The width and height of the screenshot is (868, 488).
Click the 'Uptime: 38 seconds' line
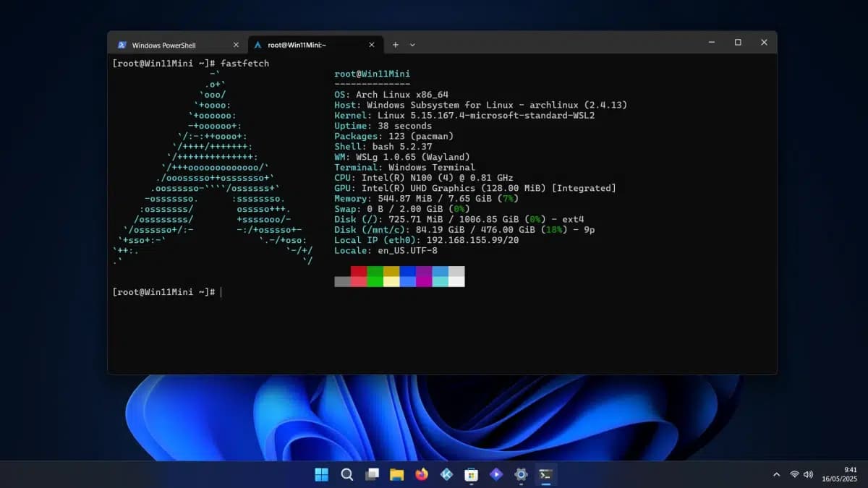coord(383,126)
